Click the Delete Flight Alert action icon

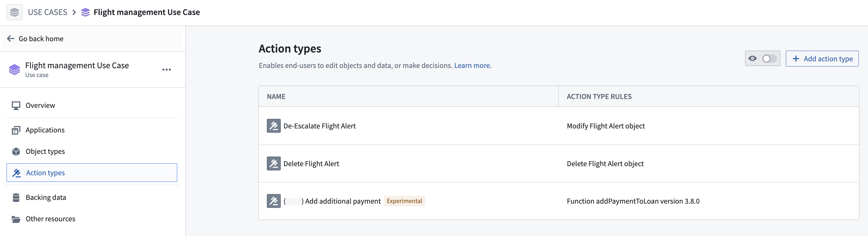[274, 163]
